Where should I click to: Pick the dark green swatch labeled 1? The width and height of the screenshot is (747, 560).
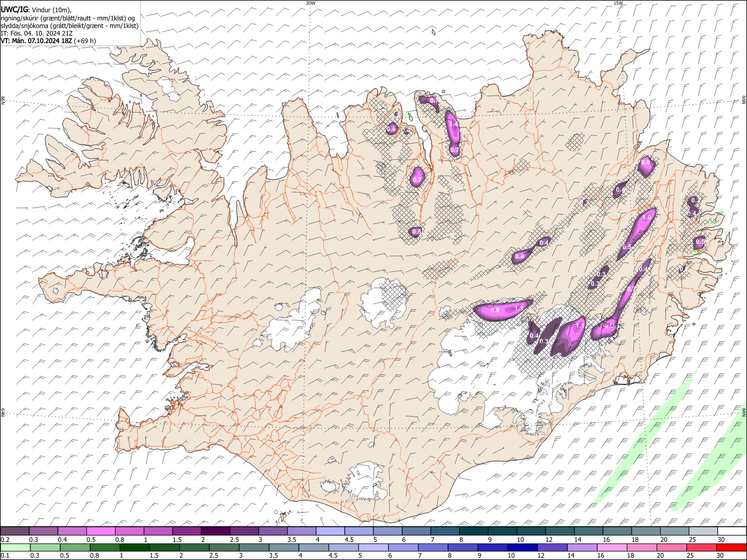point(134,548)
